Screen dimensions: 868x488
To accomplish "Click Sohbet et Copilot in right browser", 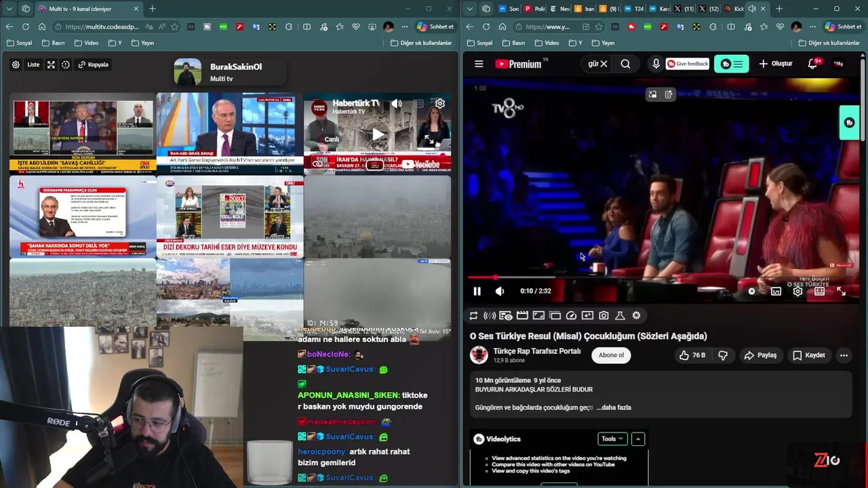I will click(843, 26).
